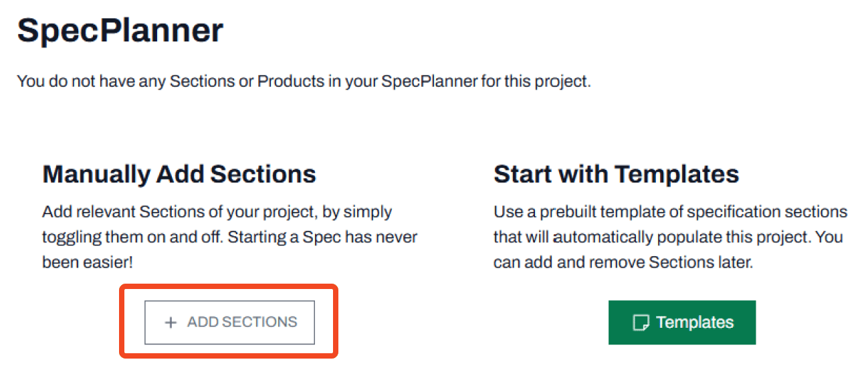868x384 pixels.
Task: Click the "Add relevant Sections of your project" description
Action: point(230,237)
